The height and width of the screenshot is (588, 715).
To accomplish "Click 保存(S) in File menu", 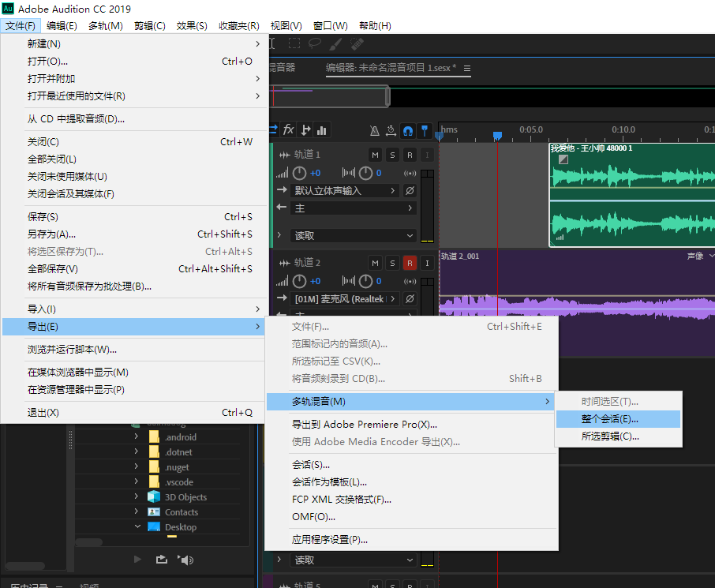I will coord(134,217).
